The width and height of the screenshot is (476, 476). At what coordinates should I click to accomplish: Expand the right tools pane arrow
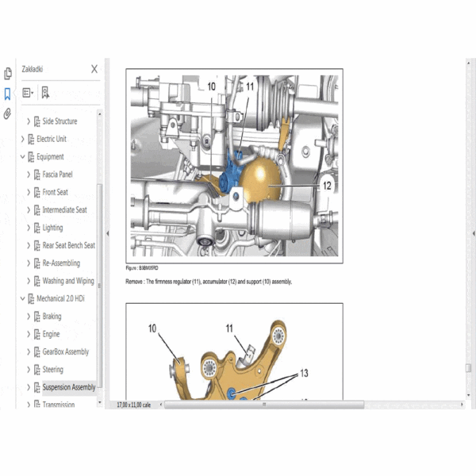474,233
